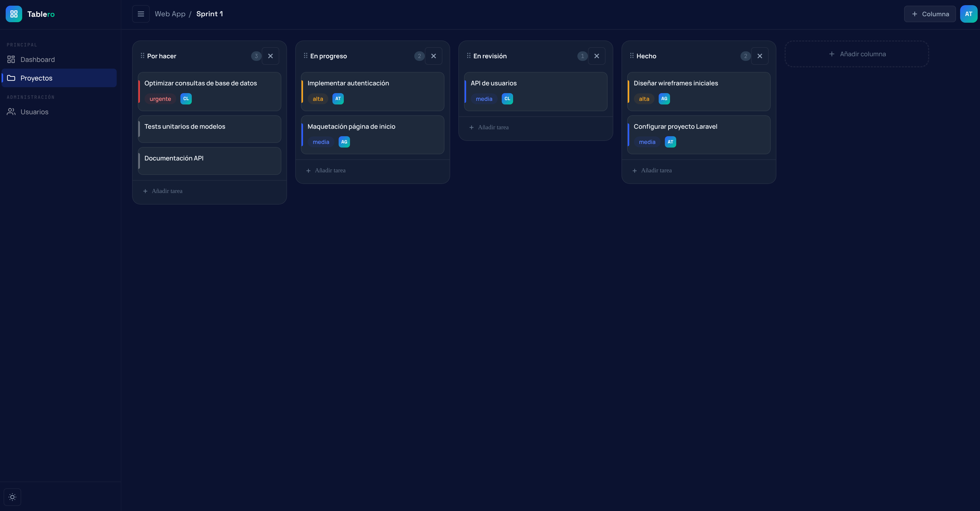Screen dimensions: 980x511
Task: Click the Hecho column title
Action: tap(646, 56)
